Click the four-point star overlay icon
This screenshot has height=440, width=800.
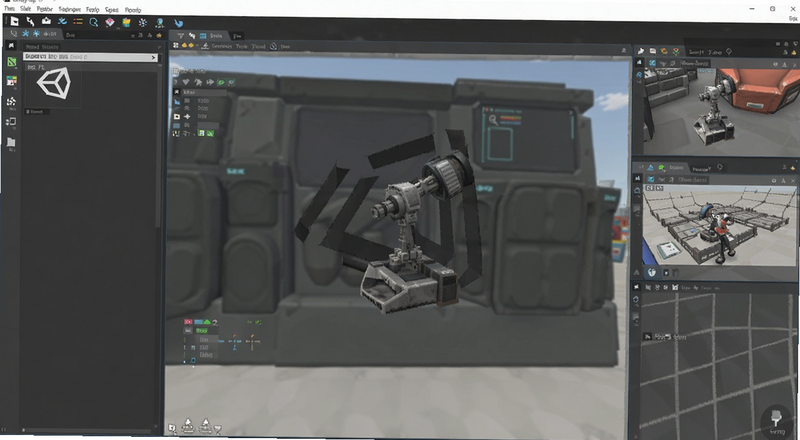click(187, 116)
